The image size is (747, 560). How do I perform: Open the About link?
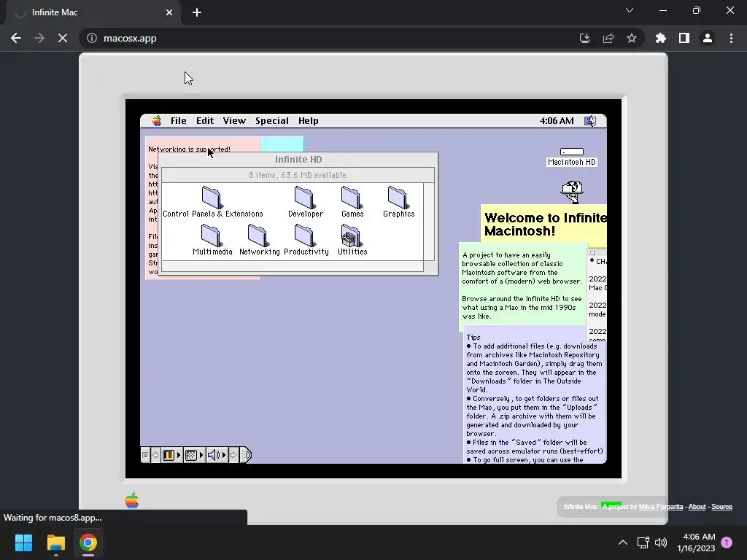tap(697, 507)
